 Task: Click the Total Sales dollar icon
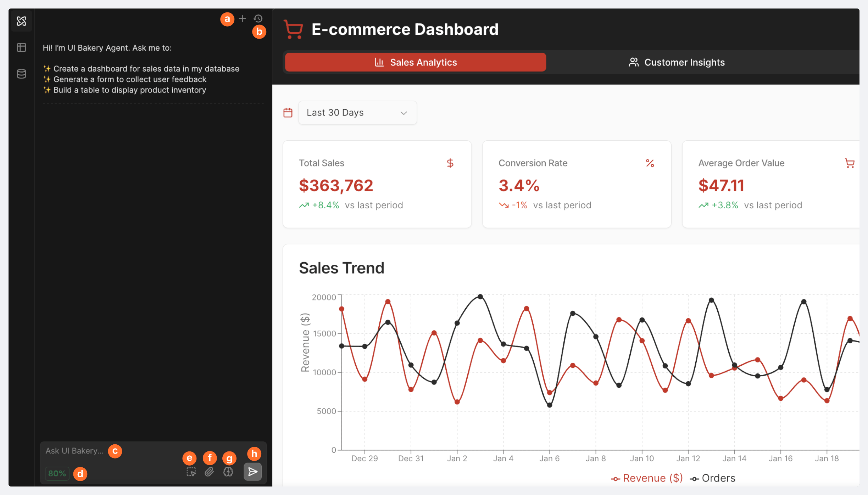click(x=450, y=163)
